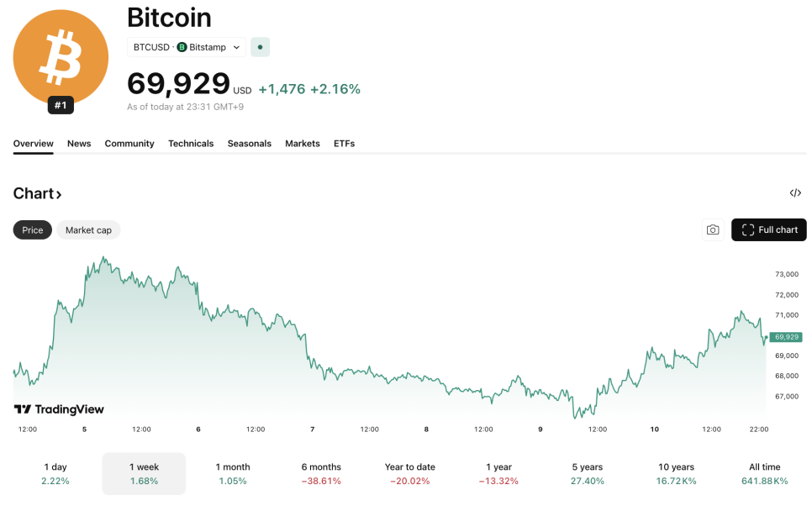Switch chart to Market cap view
This screenshot has width=812, height=506.
point(88,230)
